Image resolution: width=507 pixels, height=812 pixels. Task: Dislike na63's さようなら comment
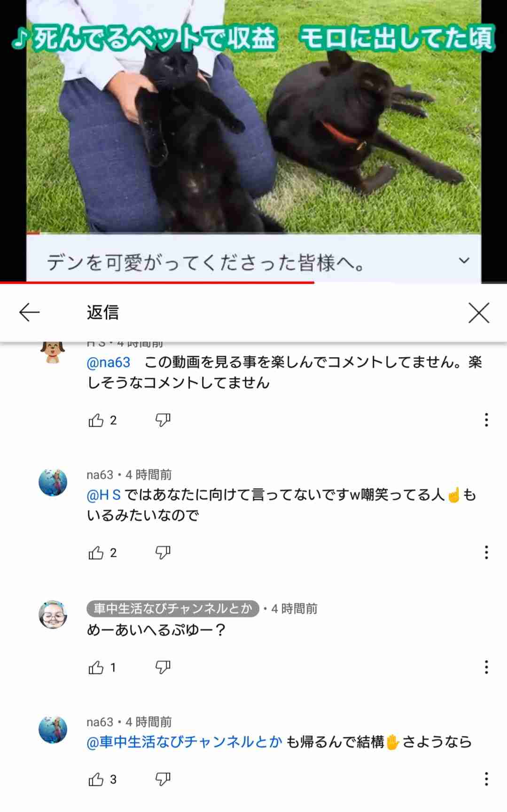163,780
